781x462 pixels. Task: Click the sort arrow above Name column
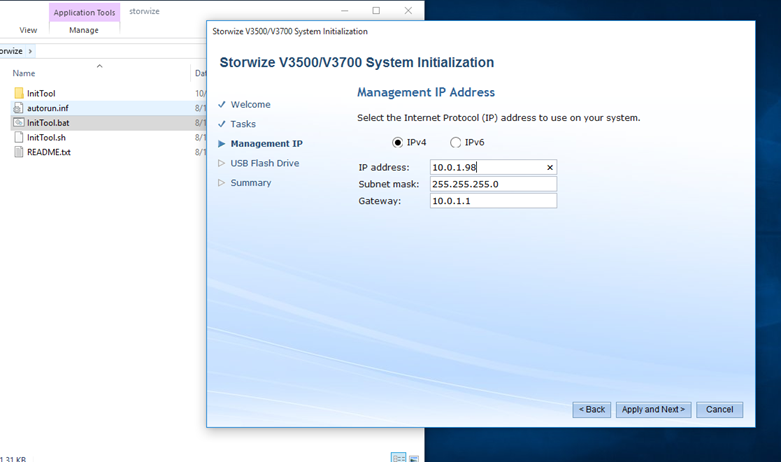coord(100,66)
